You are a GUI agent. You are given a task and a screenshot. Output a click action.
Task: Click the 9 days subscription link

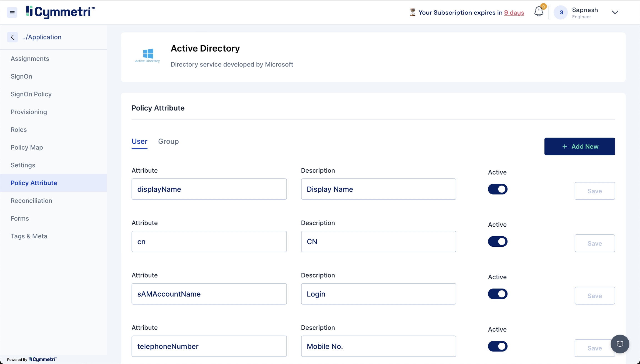point(514,13)
